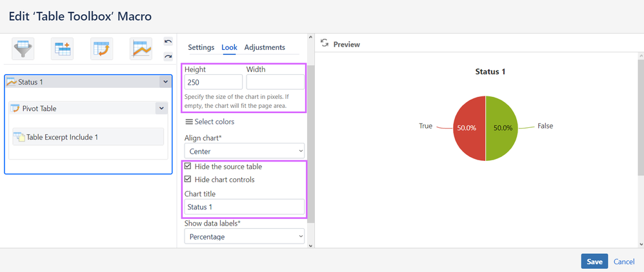Select the green False pie slice
This screenshot has width=644, height=272.
[502, 128]
